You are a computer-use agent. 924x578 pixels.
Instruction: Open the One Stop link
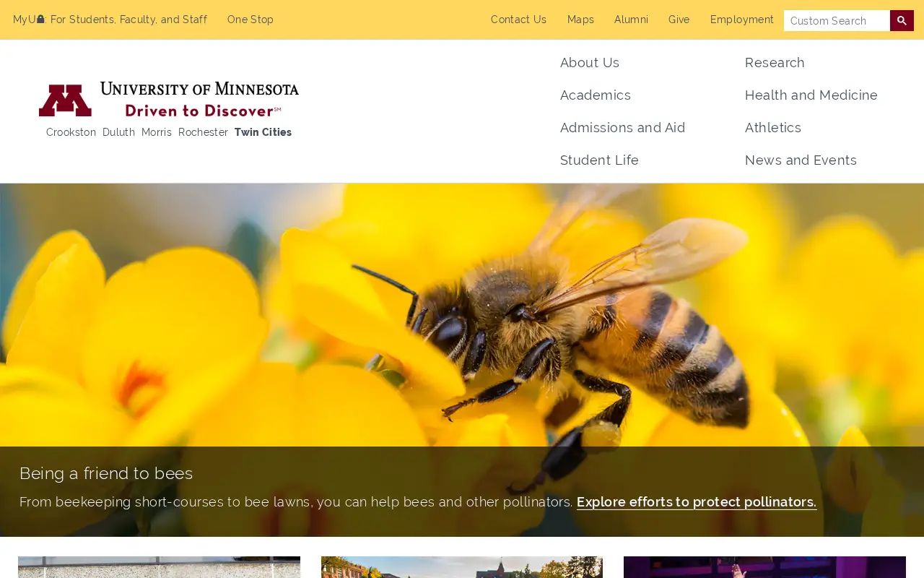tap(250, 20)
